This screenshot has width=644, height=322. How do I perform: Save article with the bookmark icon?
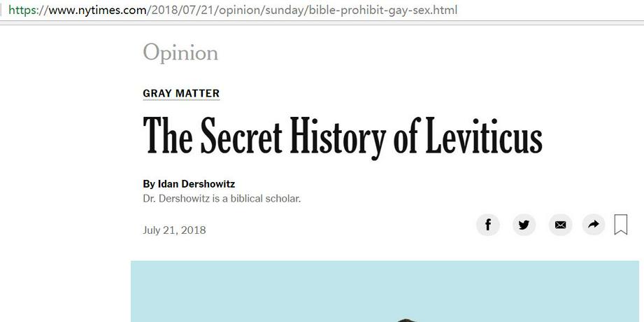pyautogui.click(x=620, y=225)
